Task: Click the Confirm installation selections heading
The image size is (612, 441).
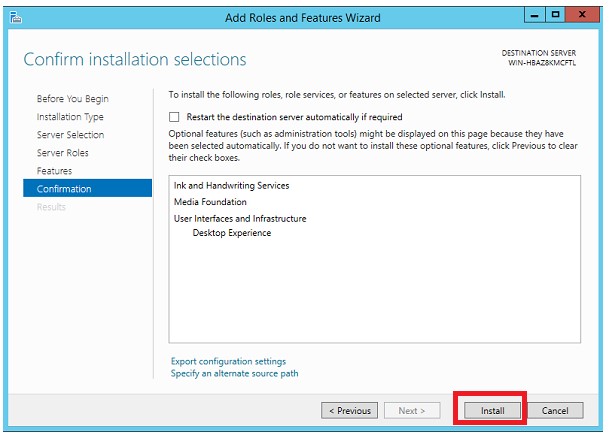Action: click(134, 60)
